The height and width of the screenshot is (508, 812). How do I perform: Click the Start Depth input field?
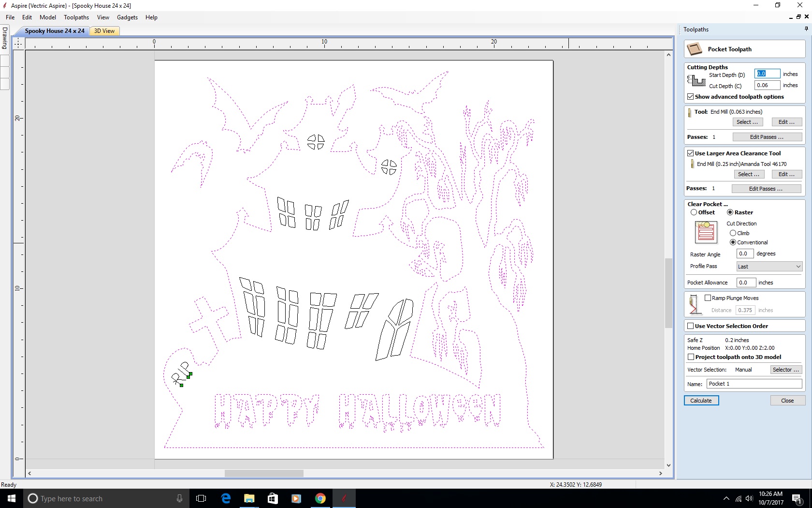(x=767, y=74)
